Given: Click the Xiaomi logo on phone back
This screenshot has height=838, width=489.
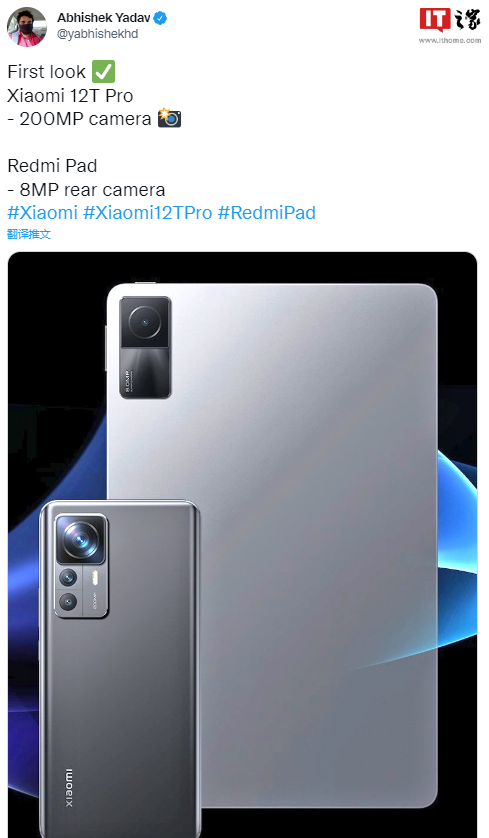Looking at the screenshot, I should pos(69,788).
